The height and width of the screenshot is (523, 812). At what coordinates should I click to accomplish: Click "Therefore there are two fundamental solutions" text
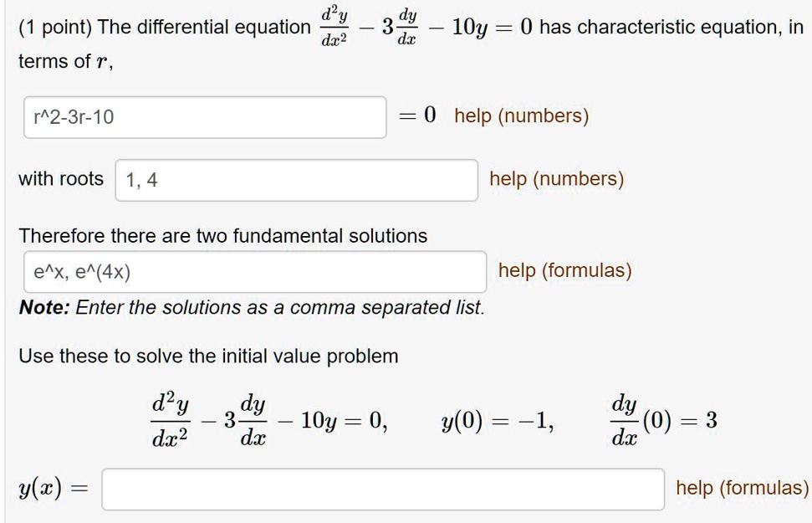point(222,236)
